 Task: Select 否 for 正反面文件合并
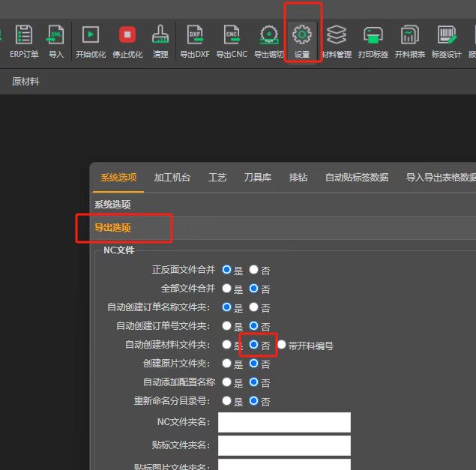coord(254,270)
